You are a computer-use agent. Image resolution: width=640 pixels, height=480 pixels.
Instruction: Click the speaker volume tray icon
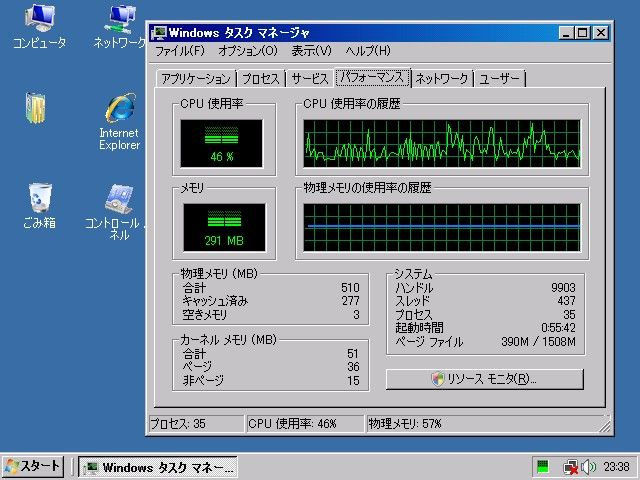(x=589, y=467)
